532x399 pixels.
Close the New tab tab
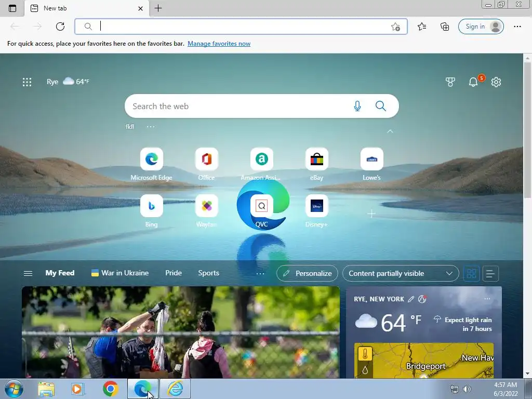click(140, 8)
